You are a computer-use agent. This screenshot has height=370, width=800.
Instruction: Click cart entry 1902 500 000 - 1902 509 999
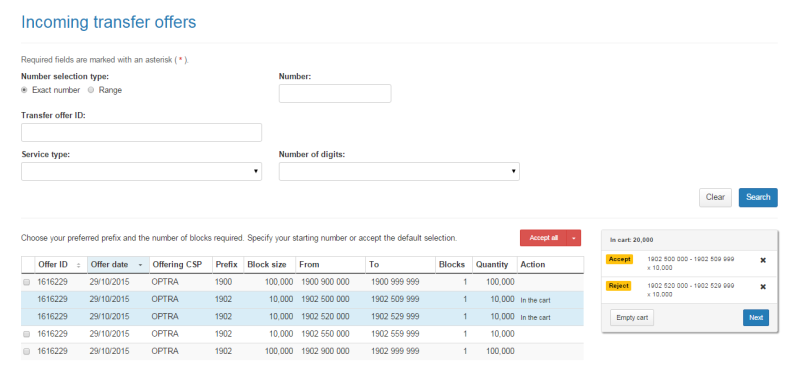tap(690, 263)
